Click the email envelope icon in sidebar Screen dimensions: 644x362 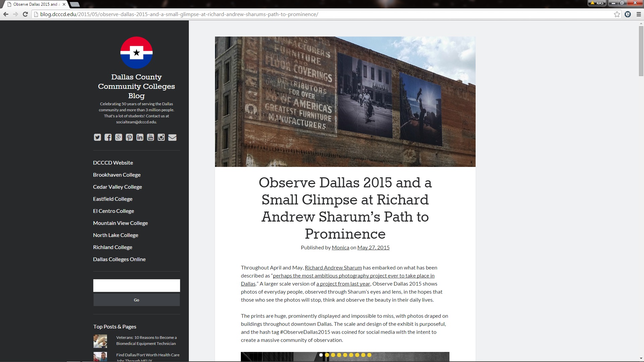click(x=172, y=137)
